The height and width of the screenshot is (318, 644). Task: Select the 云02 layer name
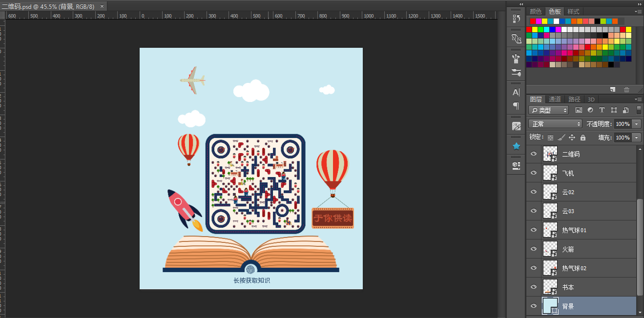tap(568, 192)
